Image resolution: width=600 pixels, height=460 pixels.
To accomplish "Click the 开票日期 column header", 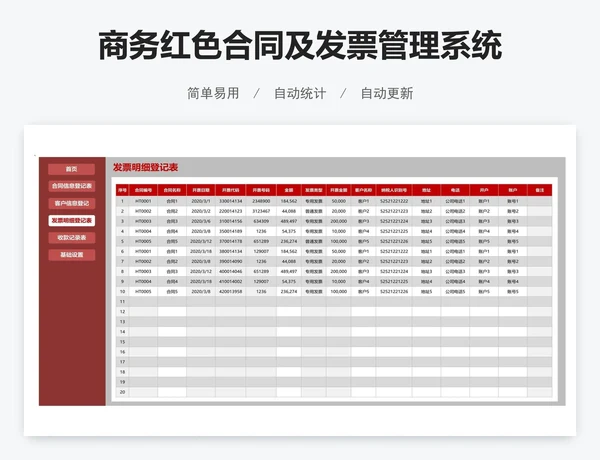I will [x=201, y=190].
